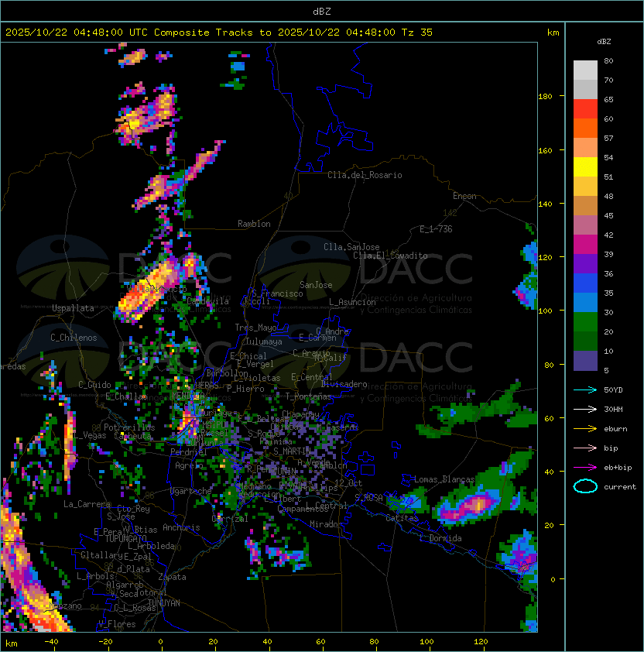Select the 20 dBZ green color swatch
The height and width of the screenshot is (652, 644).
click(x=585, y=341)
